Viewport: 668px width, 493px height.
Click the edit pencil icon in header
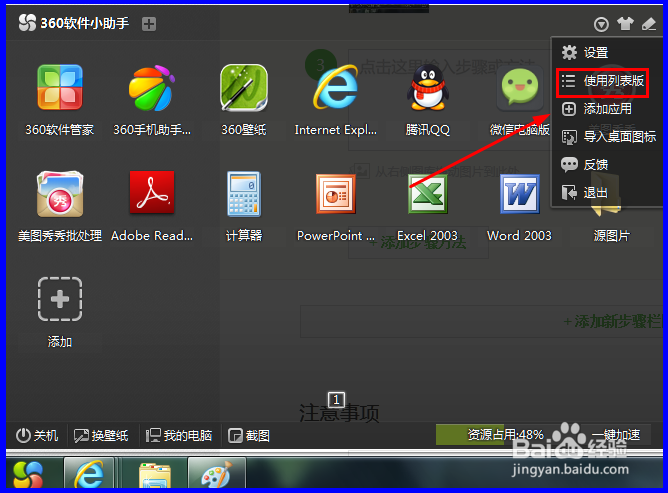click(649, 24)
